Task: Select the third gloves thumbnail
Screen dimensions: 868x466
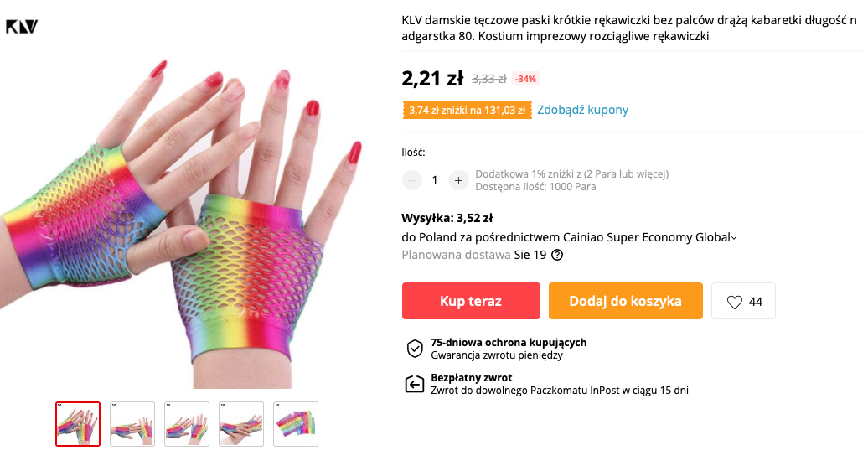Action: [187, 424]
